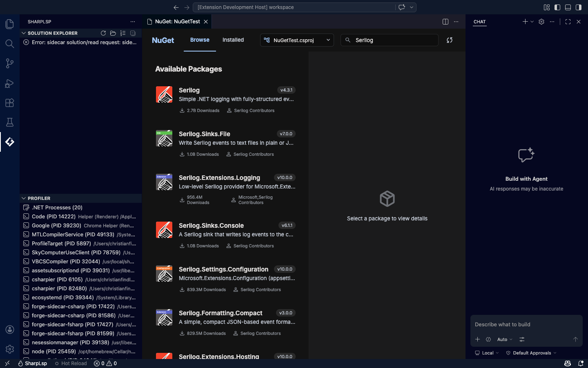Image resolution: width=588 pixels, height=368 pixels.
Task: Configure tools icon in chat input
Action: [522, 339]
